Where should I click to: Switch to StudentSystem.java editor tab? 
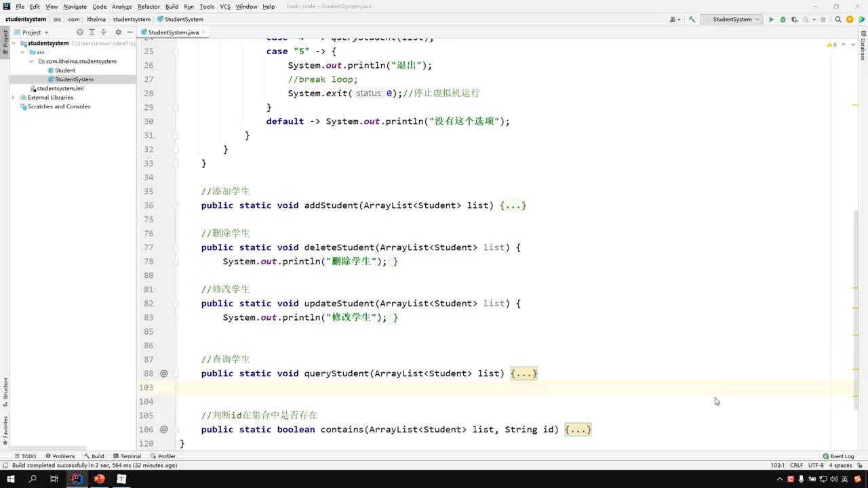pos(173,32)
